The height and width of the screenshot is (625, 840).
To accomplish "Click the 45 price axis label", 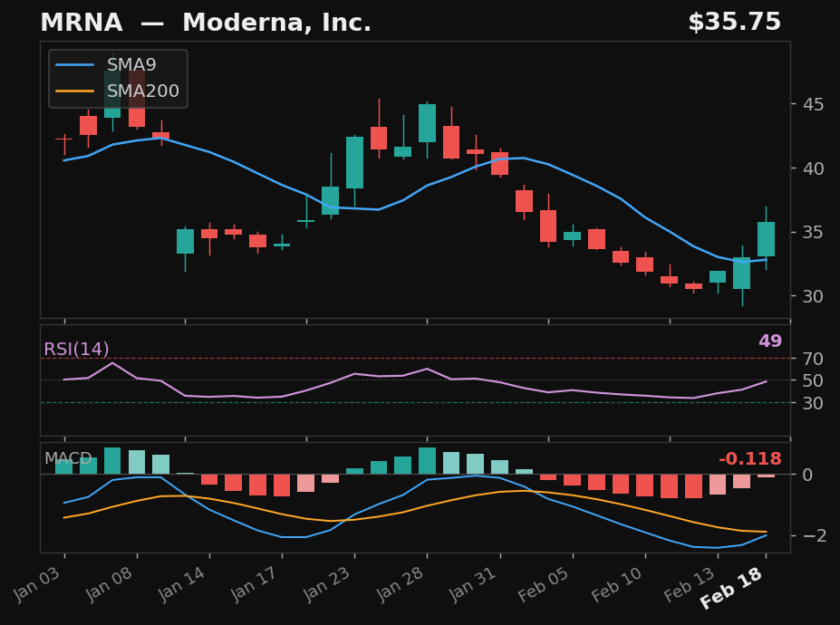I will (x=813, y=104).
